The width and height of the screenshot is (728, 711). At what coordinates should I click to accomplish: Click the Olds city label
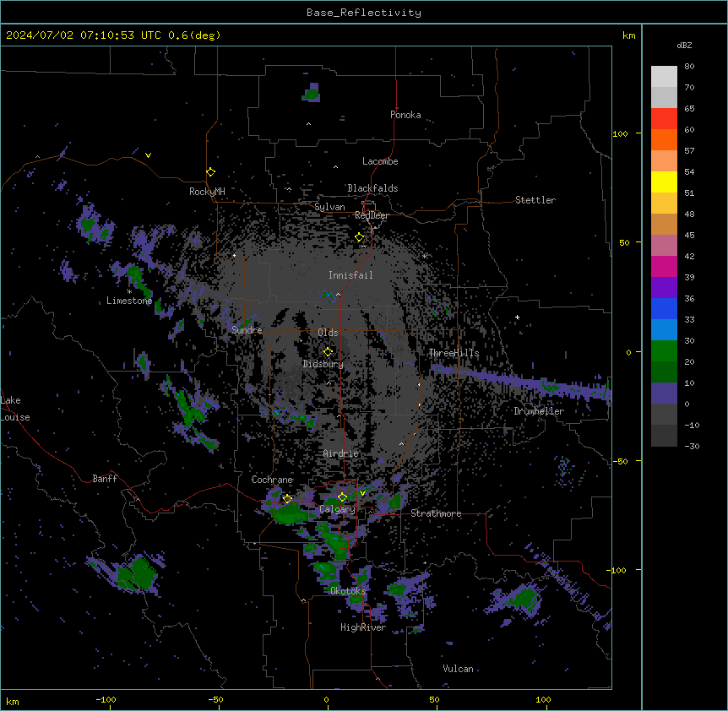coord(328,333)
